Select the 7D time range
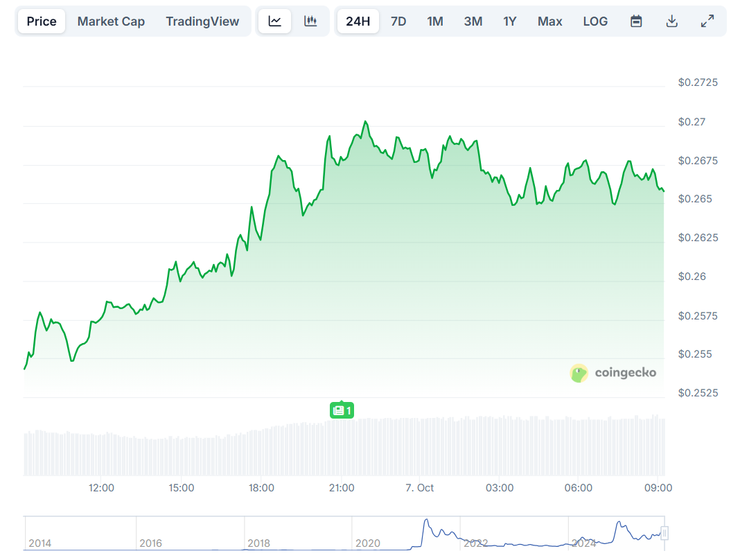Screen dimensions: 731x560 [x=398, y=21]
